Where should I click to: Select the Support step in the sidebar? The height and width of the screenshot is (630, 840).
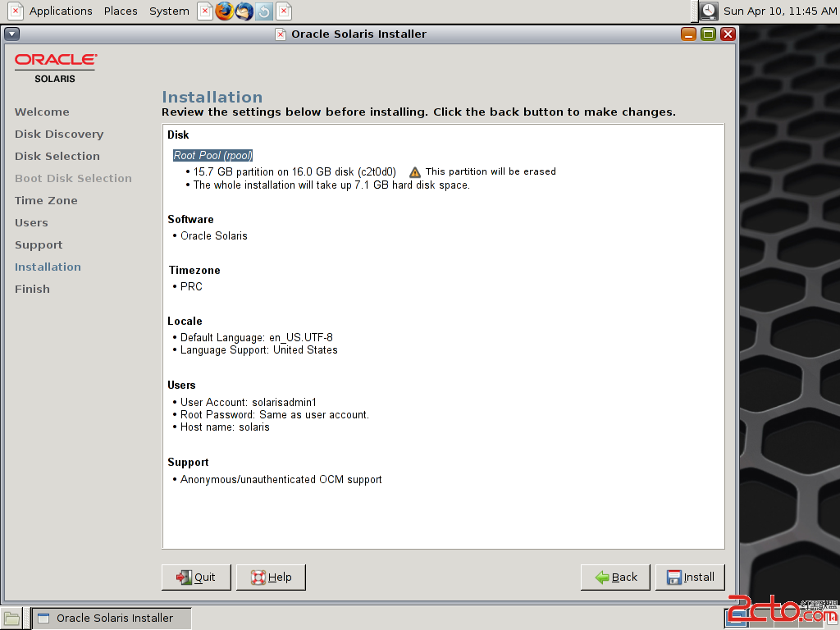39,244
